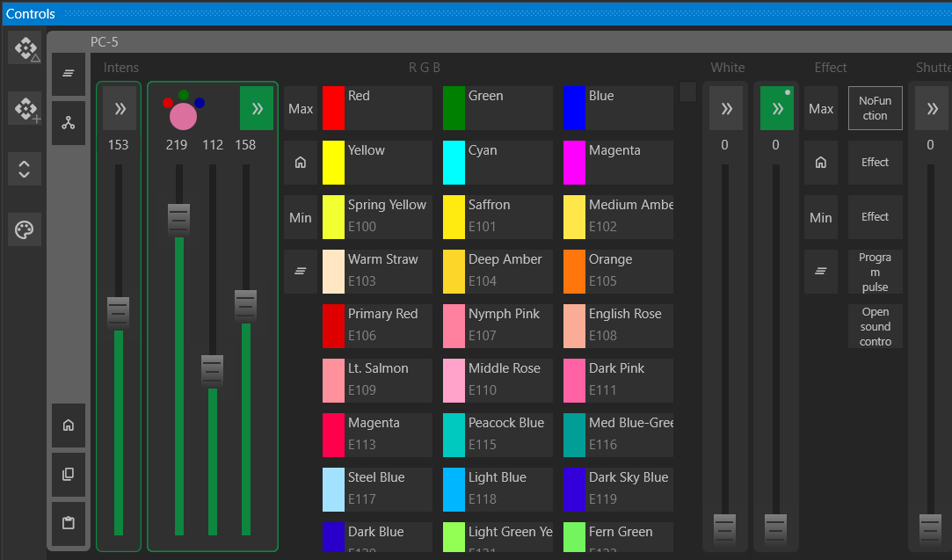Select Med Blue-Green E116 swatch
The height and width of the screenshot is (560, 952).
[x=618, y=435]
